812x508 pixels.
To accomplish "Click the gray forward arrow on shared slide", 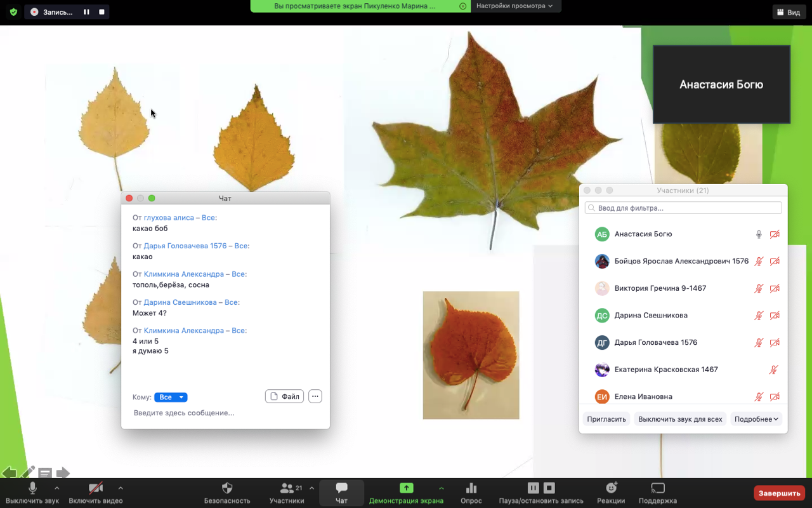I will pos(63,472).
